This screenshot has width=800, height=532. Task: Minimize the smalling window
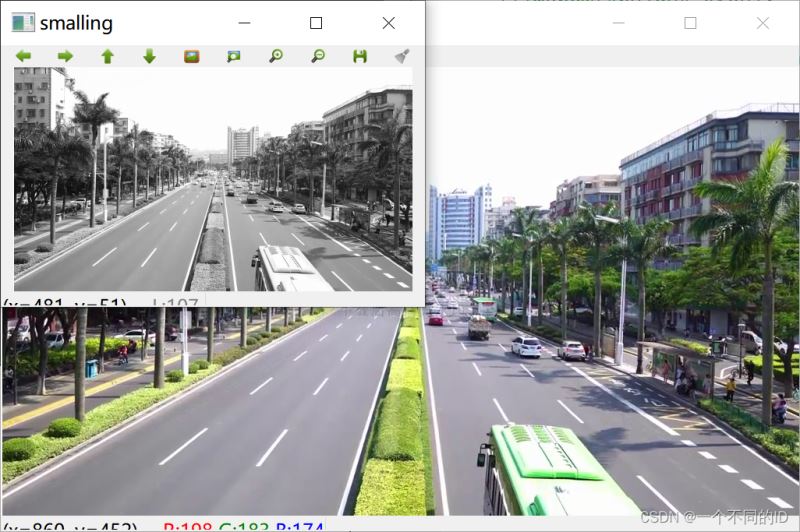pyautogui.click(x=243, y=23)
